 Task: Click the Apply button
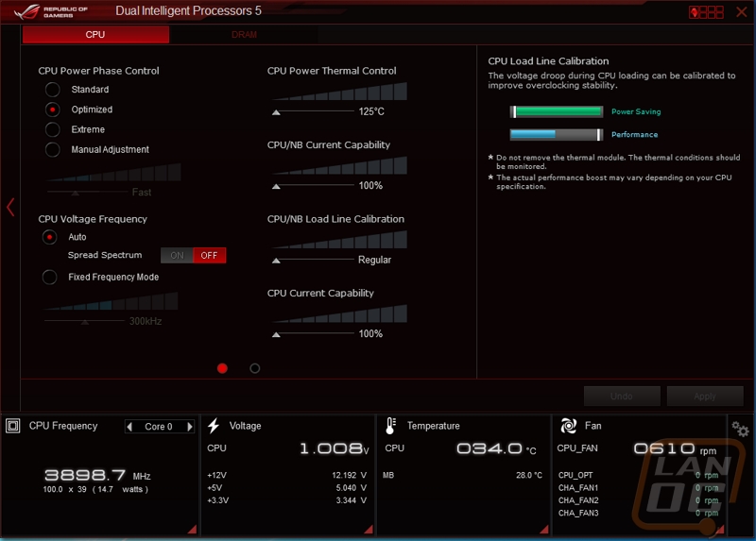click(705, 396)
